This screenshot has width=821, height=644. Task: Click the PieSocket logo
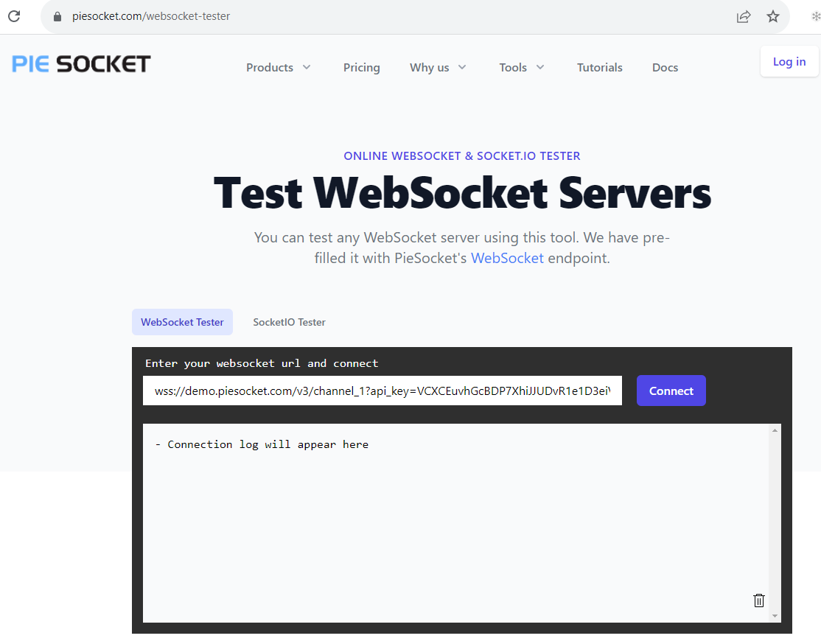(x=81, y=64)
